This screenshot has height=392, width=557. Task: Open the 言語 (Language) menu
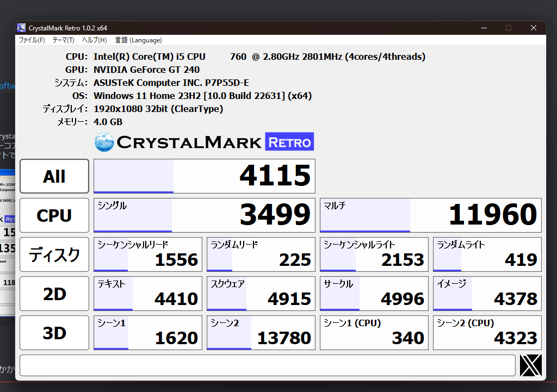point(139,40)
